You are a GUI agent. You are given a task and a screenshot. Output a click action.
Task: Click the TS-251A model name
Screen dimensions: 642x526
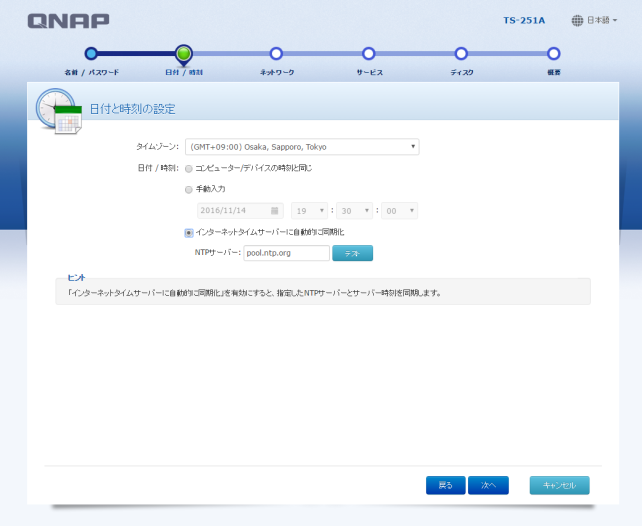(x=524, y=20)
